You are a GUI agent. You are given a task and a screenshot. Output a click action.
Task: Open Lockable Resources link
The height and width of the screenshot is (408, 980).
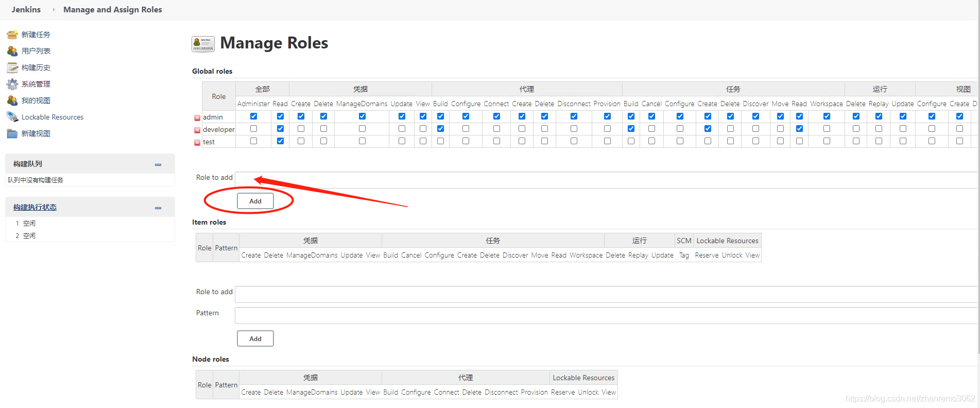(53, 117)
